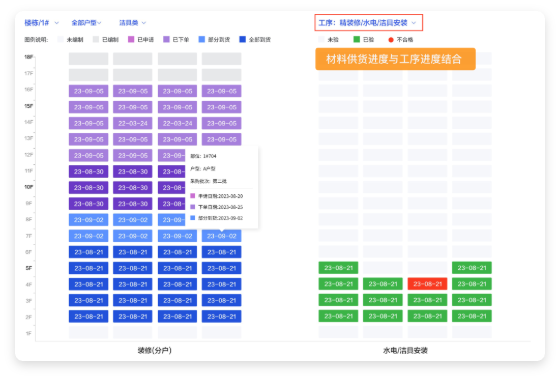This screenshot has width=560, height=380.
Task: Click the 已下单 purple legend swatch
Action: (166, 39)
